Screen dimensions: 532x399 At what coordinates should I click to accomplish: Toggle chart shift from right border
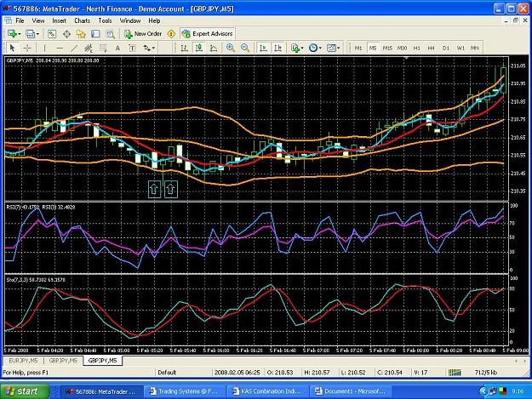click(277, 48)
